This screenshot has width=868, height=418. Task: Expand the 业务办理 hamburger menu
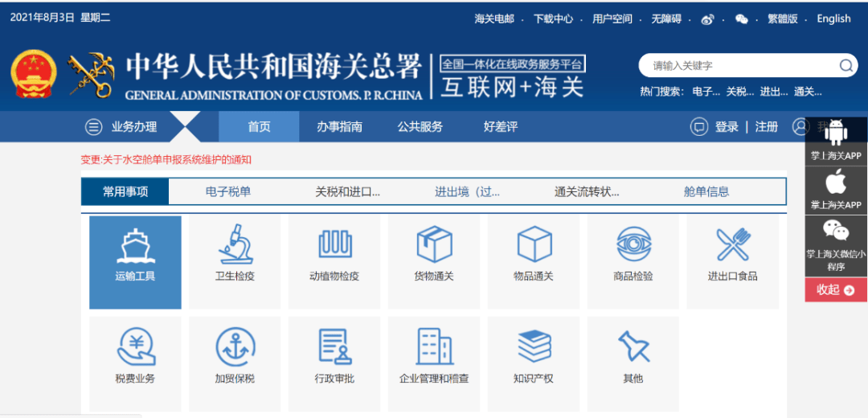(x=93, y=127)
